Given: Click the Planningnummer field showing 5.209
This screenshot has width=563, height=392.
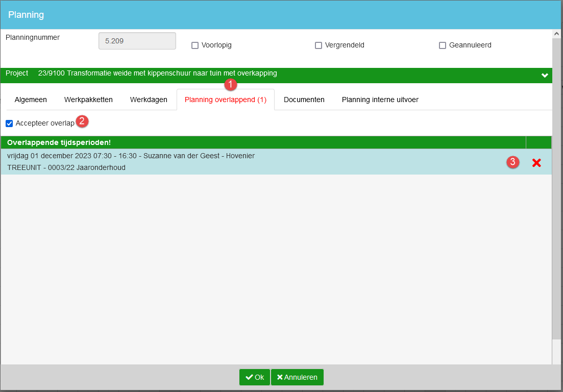Looking at the screenshot, I should click(137, 41).
